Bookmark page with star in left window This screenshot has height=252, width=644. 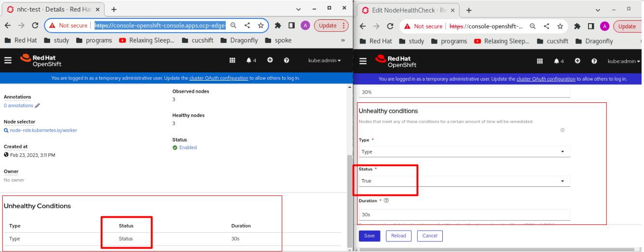[x=260, y=26]
